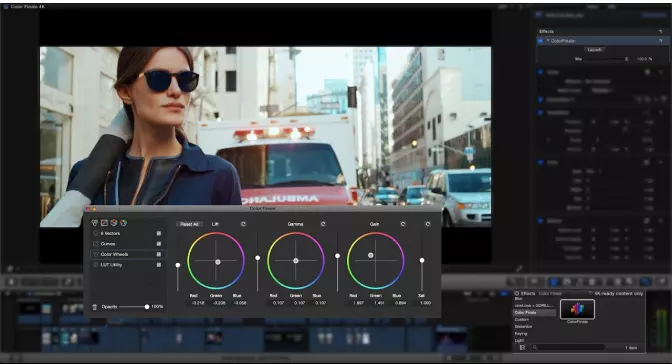The height and width of the screenshot is (364, 672).
Task: Reset the Lift color wheel
Action: tap(243, 224)
